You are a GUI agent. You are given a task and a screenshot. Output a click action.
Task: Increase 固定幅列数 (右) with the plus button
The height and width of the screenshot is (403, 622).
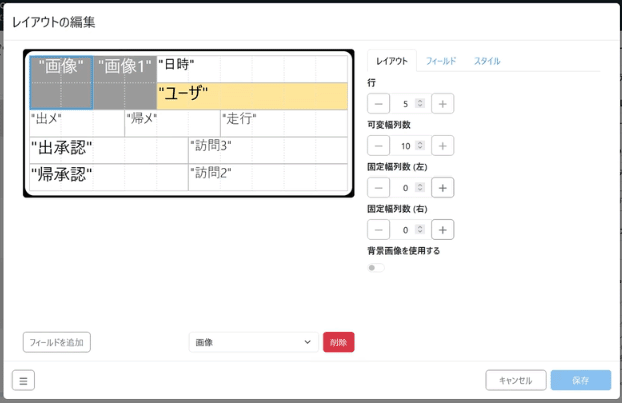[x=443, y=229]
